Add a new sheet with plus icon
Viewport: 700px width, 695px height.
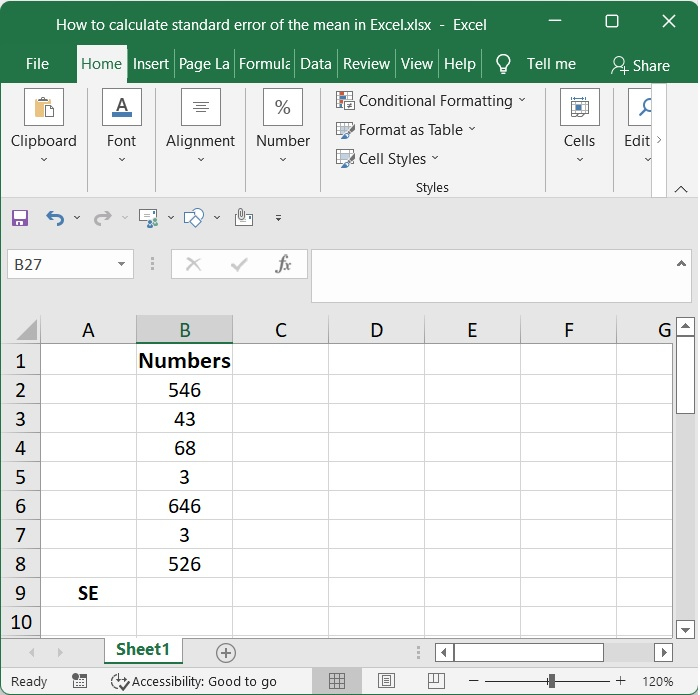click(x=226, y=652)
